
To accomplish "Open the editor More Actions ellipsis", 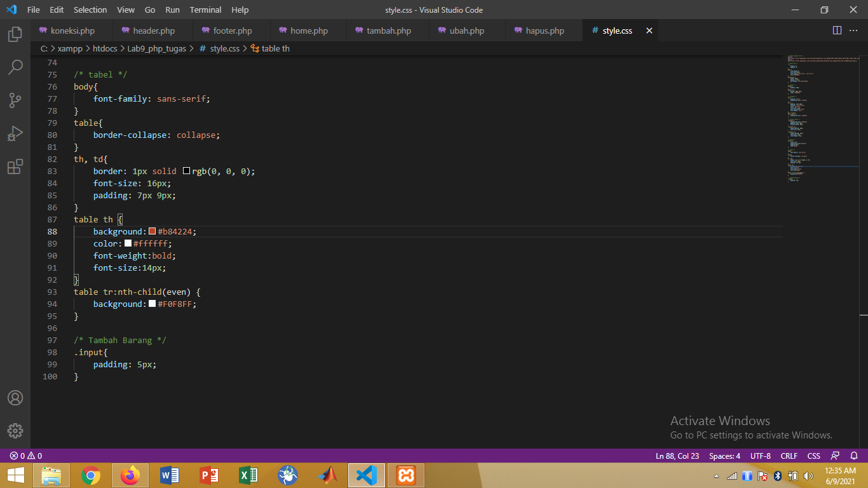I will [x=855, y=30].
